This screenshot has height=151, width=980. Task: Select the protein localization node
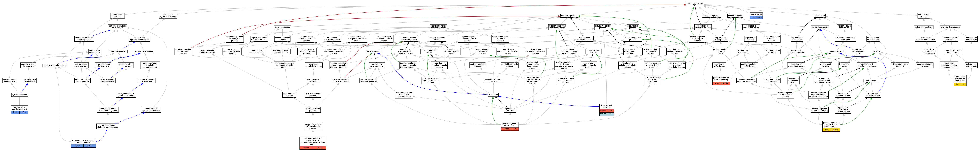836,52
